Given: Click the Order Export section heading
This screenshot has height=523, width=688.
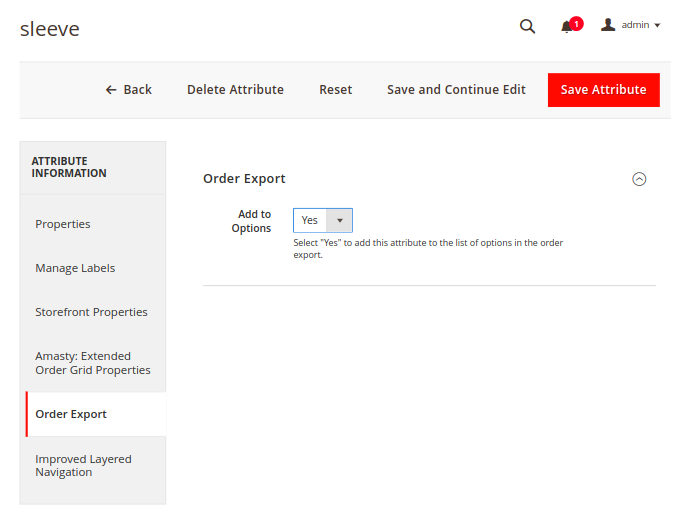Looking at the screenshot, I should point(244,179).
